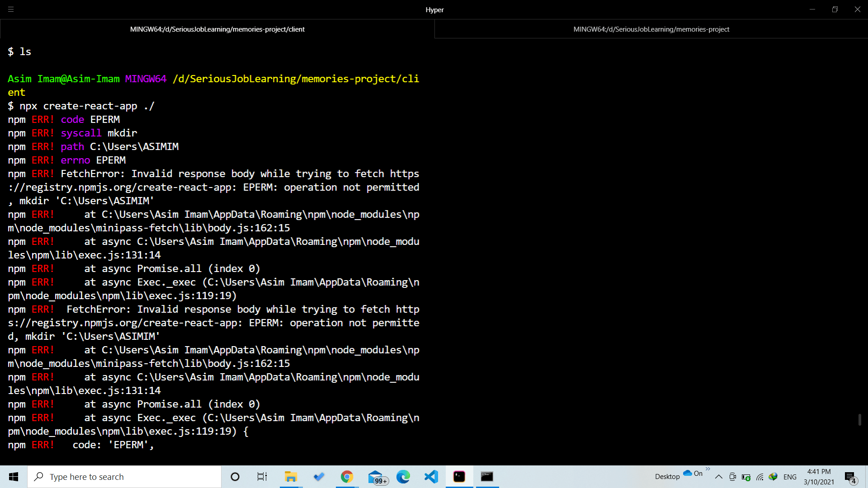Switch to the client directory tab

(x=217, y=29)
